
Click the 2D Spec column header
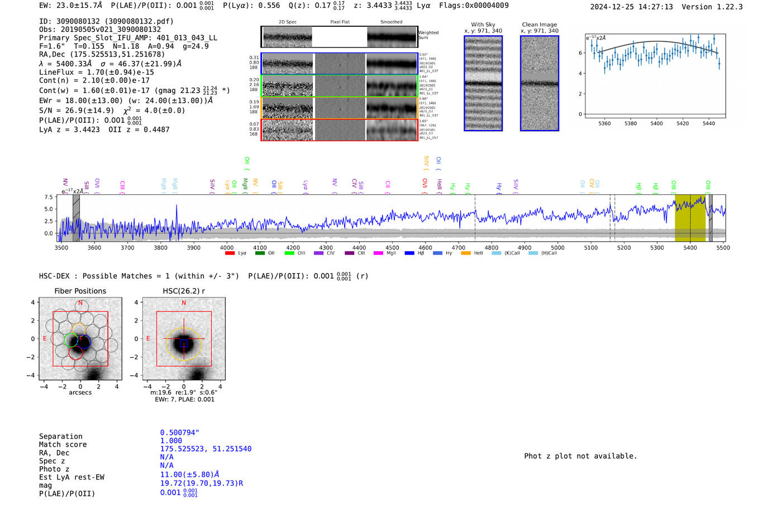coord(288,22)
